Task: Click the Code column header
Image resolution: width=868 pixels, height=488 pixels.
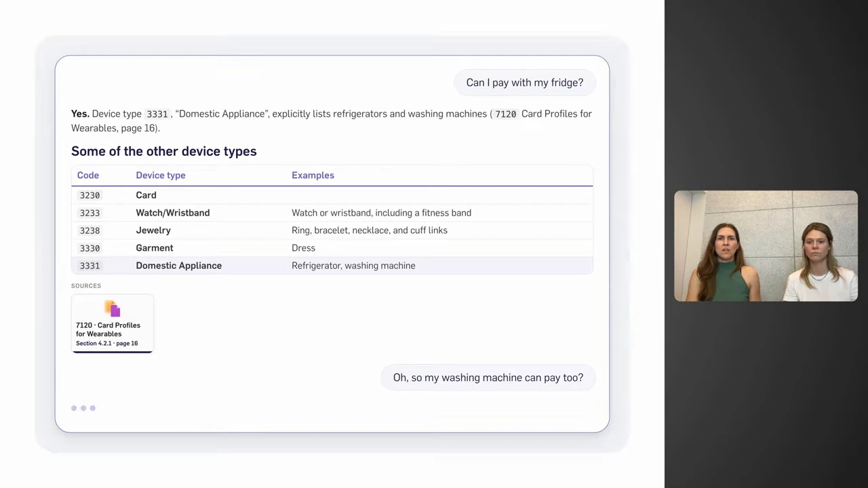Action: [x=88, y=175]
